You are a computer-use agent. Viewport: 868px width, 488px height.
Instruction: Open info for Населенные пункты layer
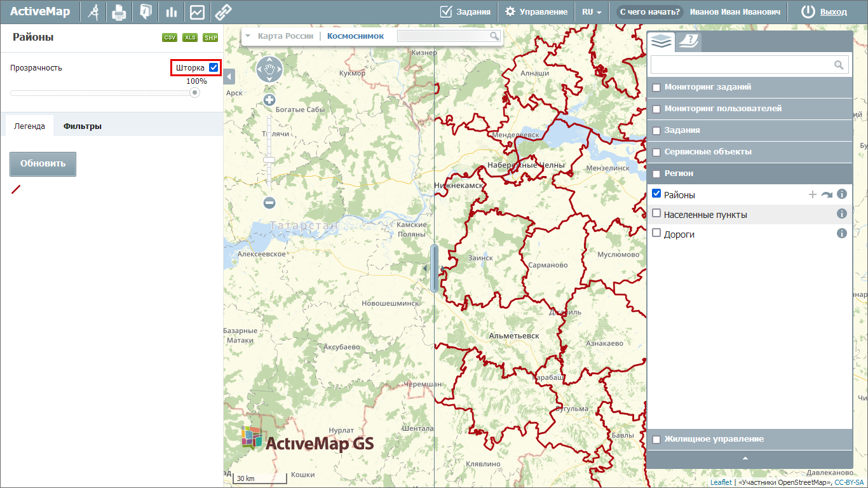(x=842, y=214)
